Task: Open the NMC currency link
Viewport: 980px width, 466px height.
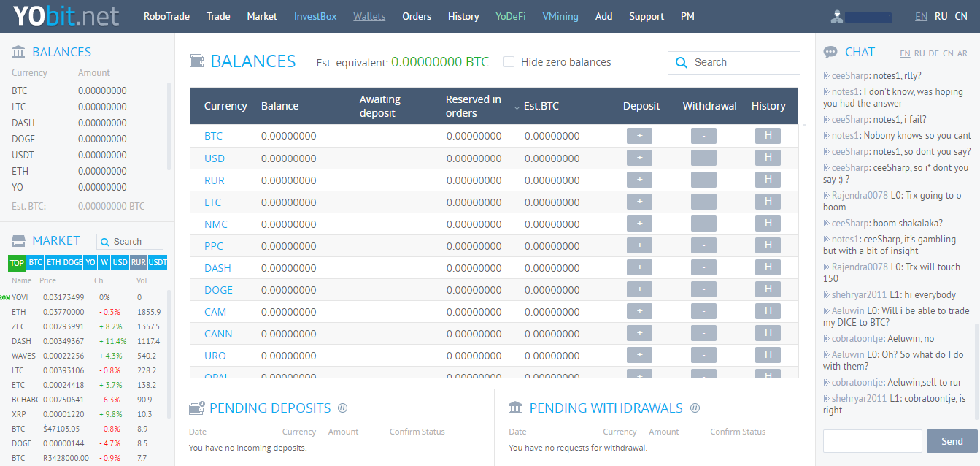Action: (215, 224)
